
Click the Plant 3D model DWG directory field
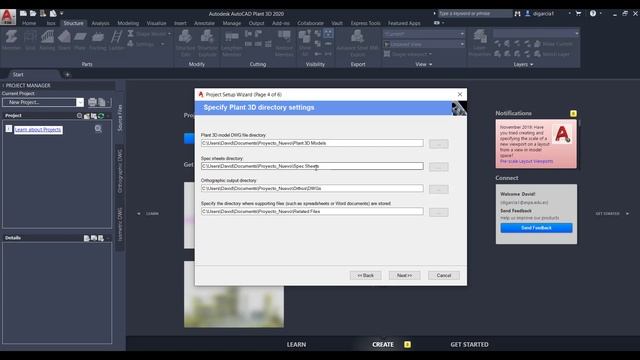point(312,143)
